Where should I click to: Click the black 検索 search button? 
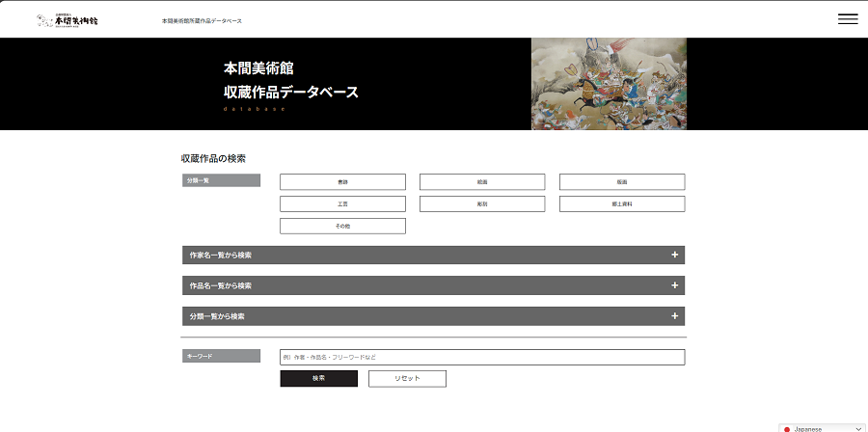[319, 378]
